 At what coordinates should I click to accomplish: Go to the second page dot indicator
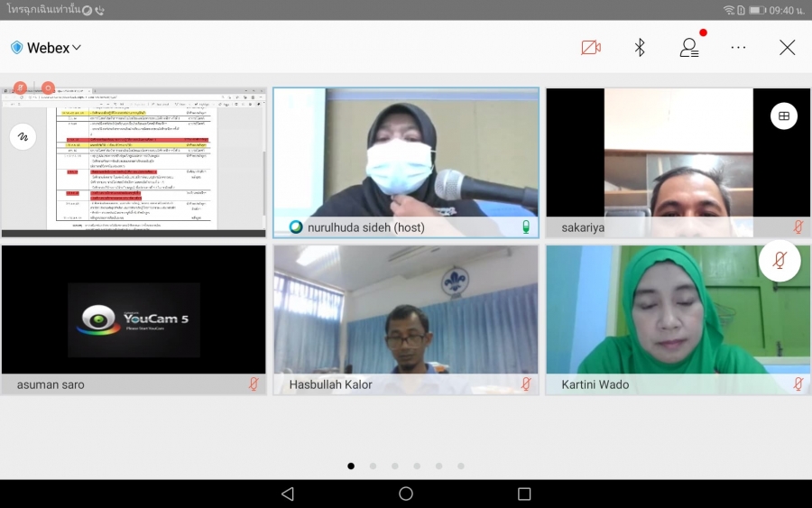(374, 466)
